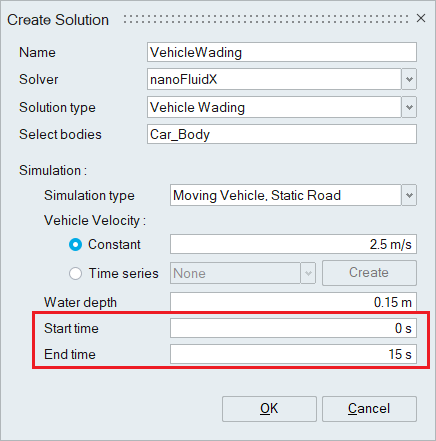Click the Cancel button
The width and height of the screenshot is (436, 441).
(x=369, y=409)
